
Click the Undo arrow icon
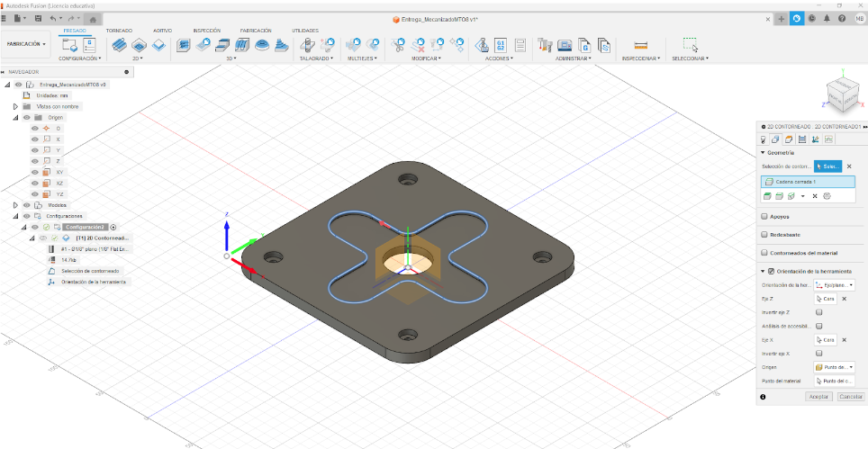(x=54, y=18)
